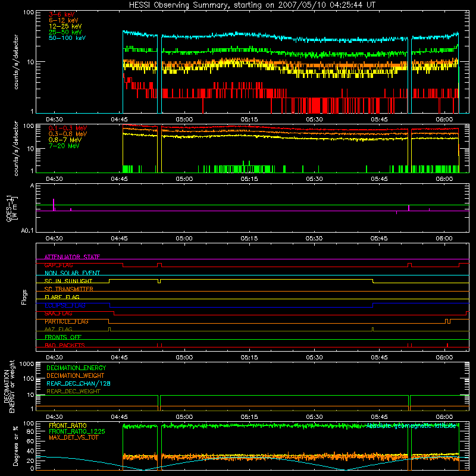Image resolution: width=476 pixels, height=476 pixels.
Task: Click the HESSI Observing Summary title text
Action: [x=252, y=5]
